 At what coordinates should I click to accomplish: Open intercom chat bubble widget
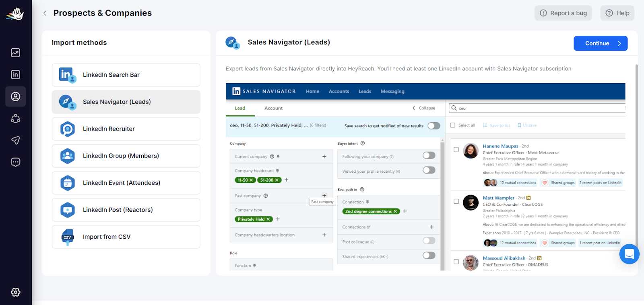(x=630, y=254)
